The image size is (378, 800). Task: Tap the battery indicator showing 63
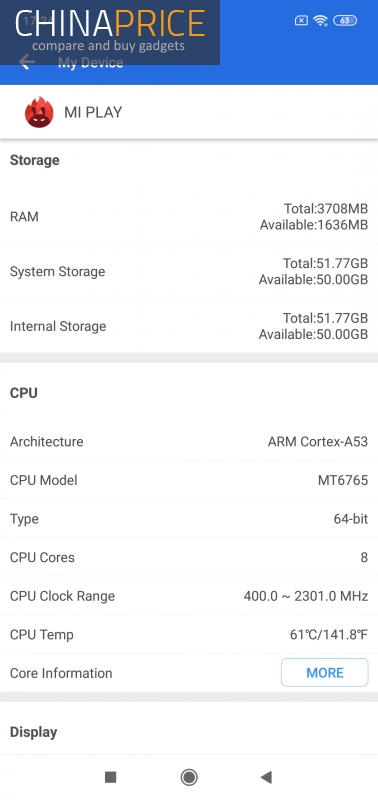345,20
